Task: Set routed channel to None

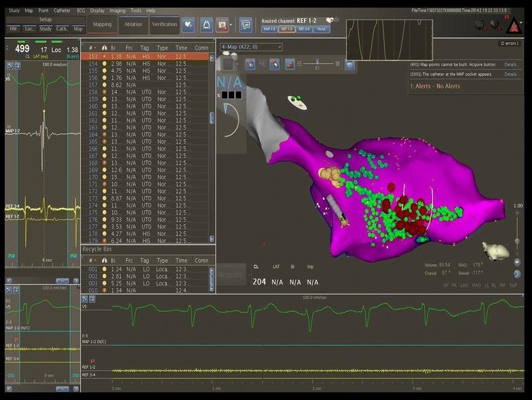Action: (321, 29)
